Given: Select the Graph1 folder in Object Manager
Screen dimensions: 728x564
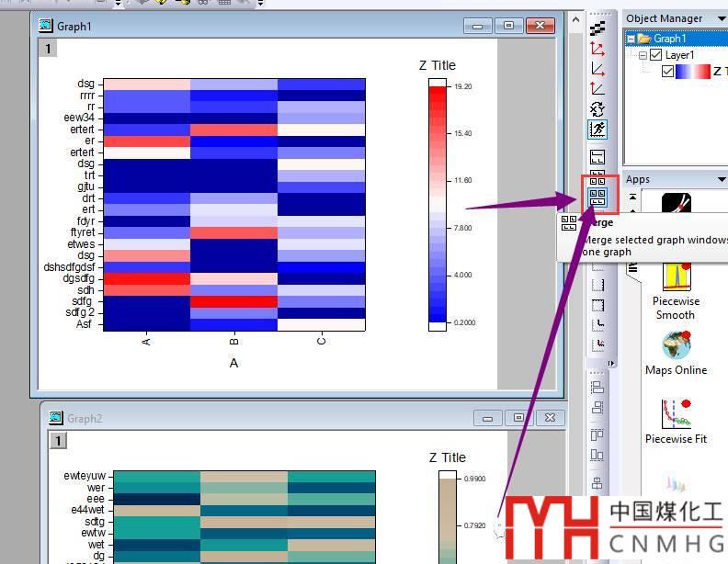Looking at the screenshot, I should point(668,39).
